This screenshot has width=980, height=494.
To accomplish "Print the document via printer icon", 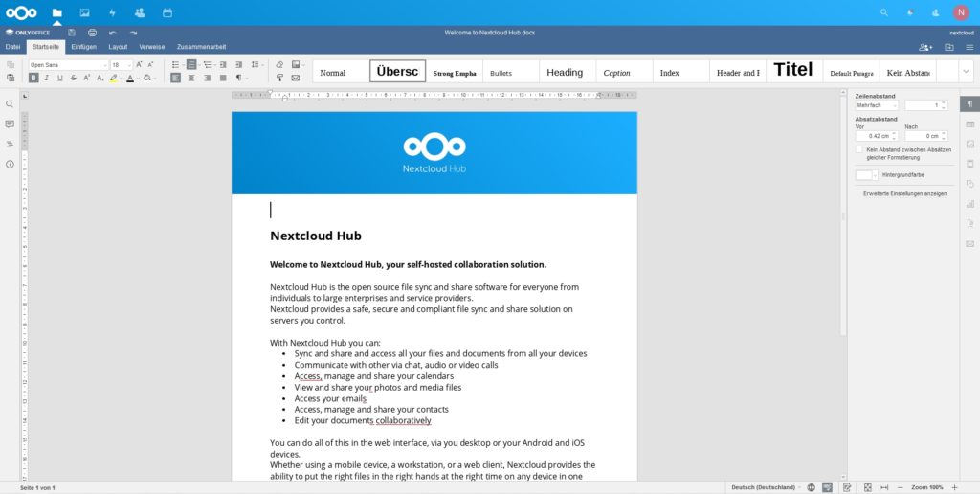I will (x=93, y=33).
